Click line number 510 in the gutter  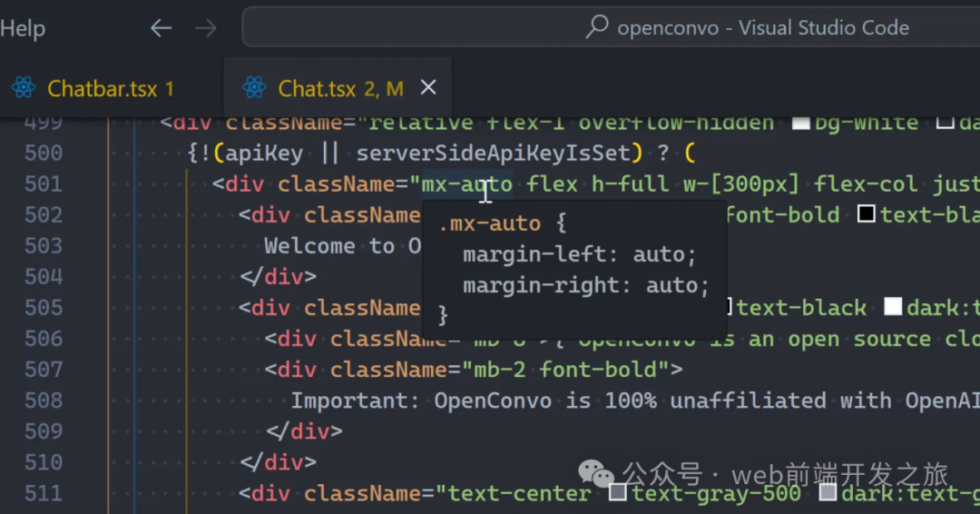coord(44,463)
